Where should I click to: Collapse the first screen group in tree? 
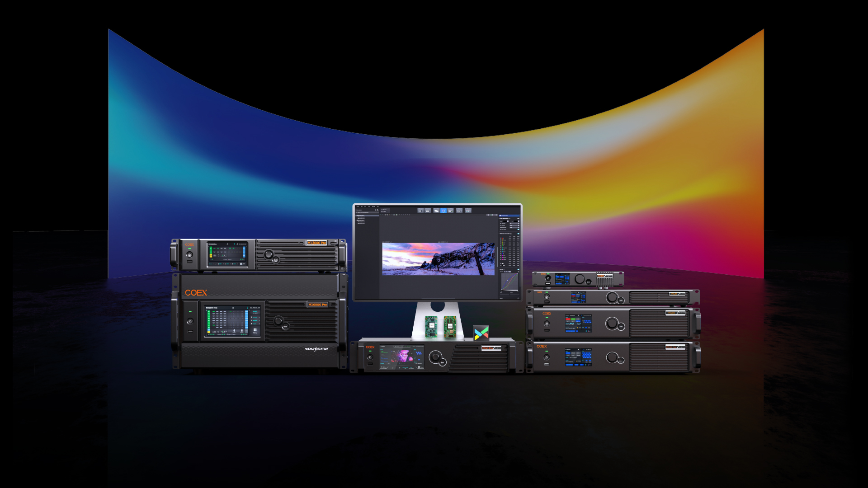[356, 216]
